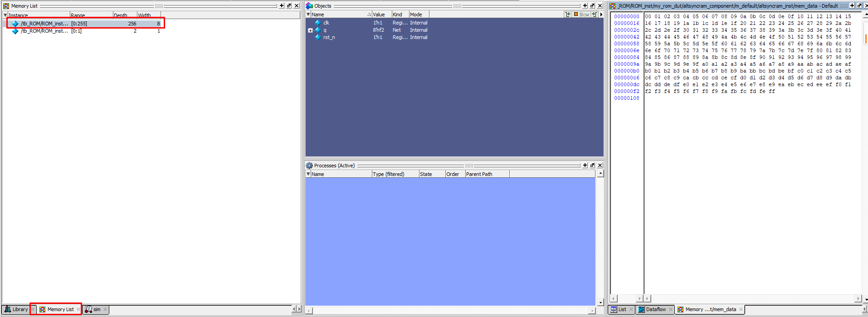Select the clk signal in Objects

point(326,23)
